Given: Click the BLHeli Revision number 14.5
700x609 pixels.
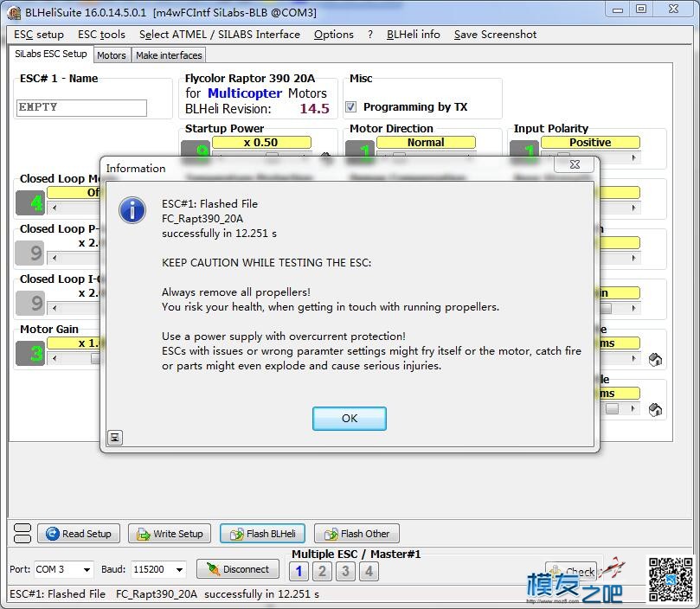Looking at the screenshot, I should click(314, 108).
